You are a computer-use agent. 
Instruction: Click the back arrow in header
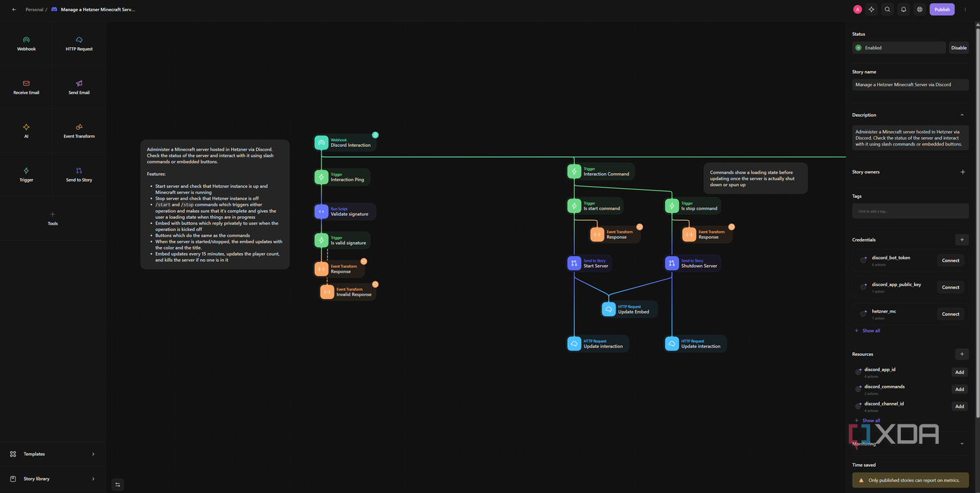click(14, 10)
